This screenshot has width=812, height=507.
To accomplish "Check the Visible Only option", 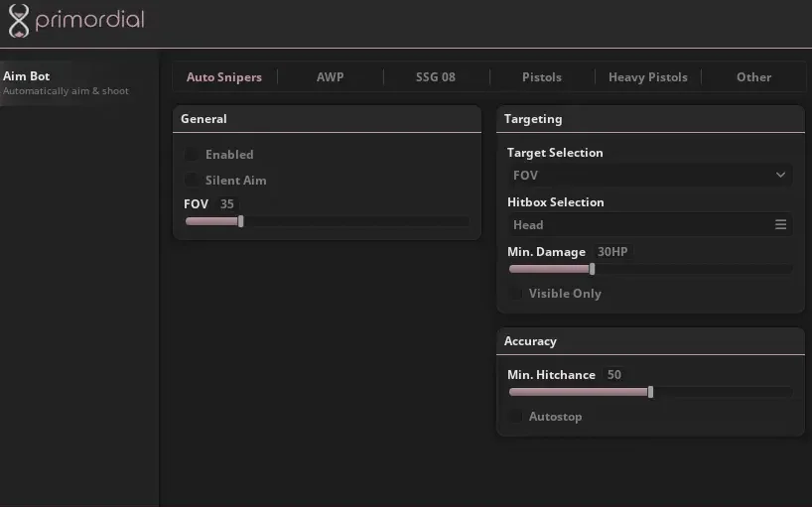I will tap(514, 294).
